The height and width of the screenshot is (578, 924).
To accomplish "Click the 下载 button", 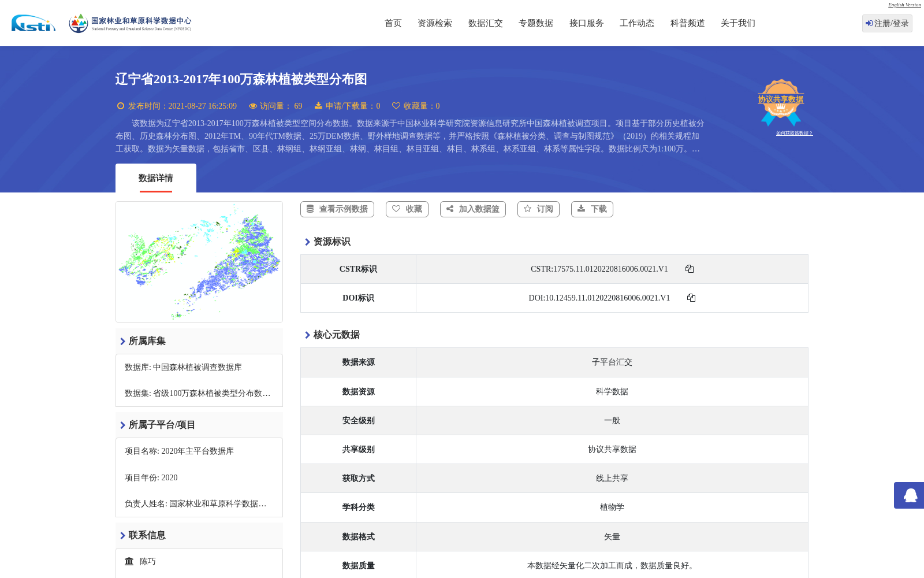I will 592,209.
